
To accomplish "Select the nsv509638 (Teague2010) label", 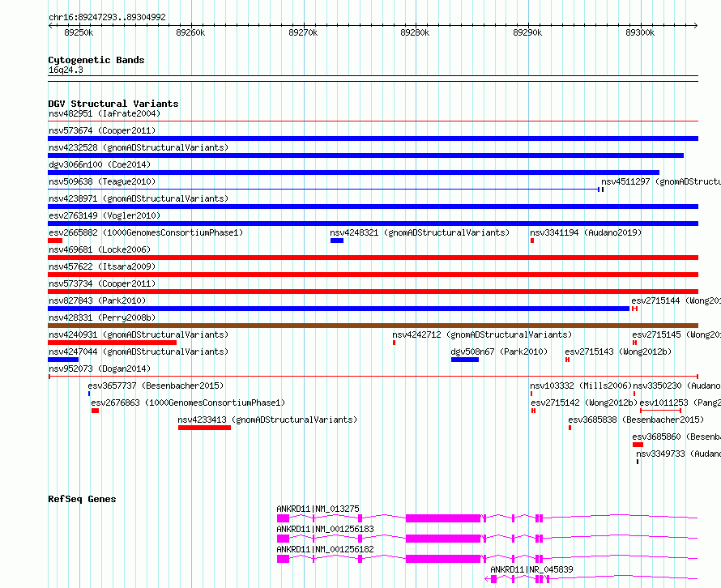I will pos(102,181).
